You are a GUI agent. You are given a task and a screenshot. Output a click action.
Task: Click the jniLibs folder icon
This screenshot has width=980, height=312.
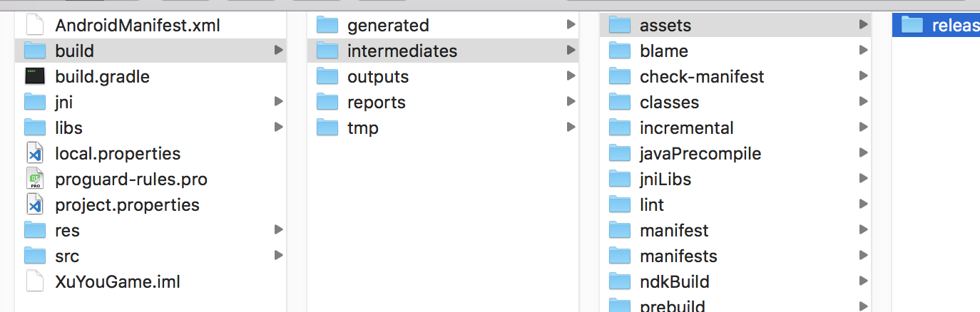coord(620,179)
